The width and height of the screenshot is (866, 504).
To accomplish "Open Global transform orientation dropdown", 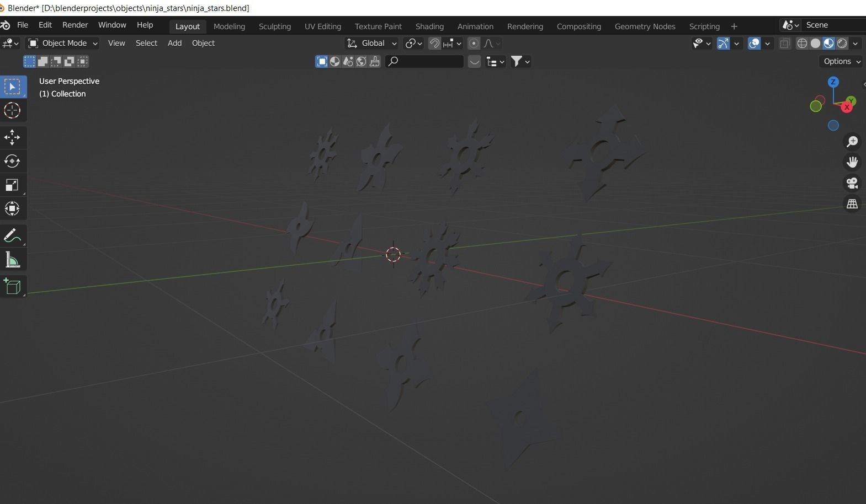I will 371,43.
